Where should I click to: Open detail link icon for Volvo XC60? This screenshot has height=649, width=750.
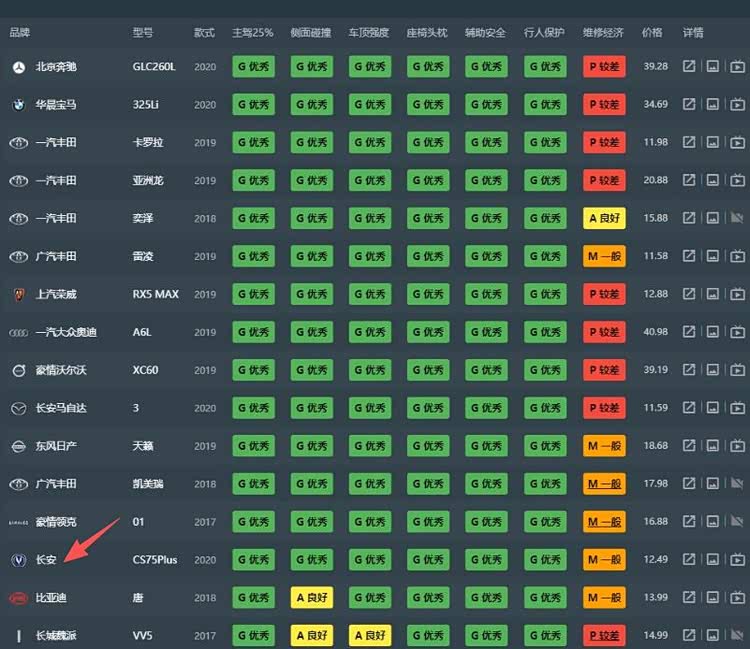(x=689, y=370)
